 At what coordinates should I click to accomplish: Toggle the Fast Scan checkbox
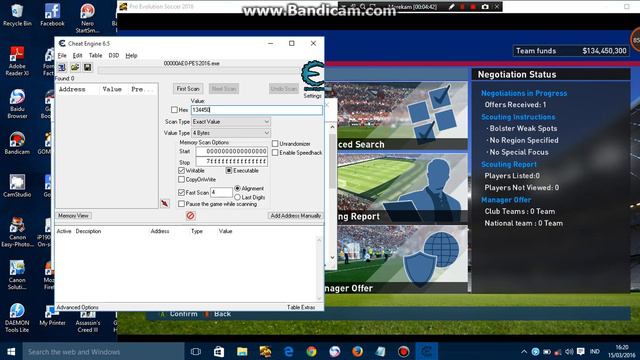point(182,192)
